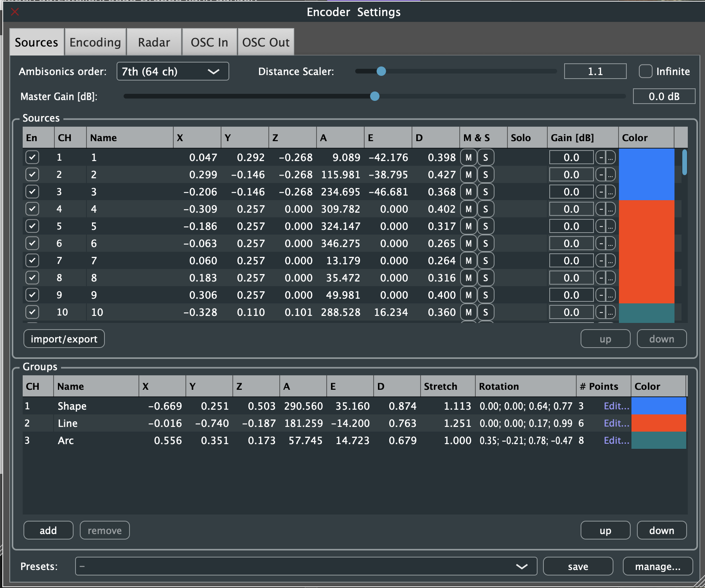Click Edit... for the Arc group
Screen dimensions: 705x588
click(616, 440)
